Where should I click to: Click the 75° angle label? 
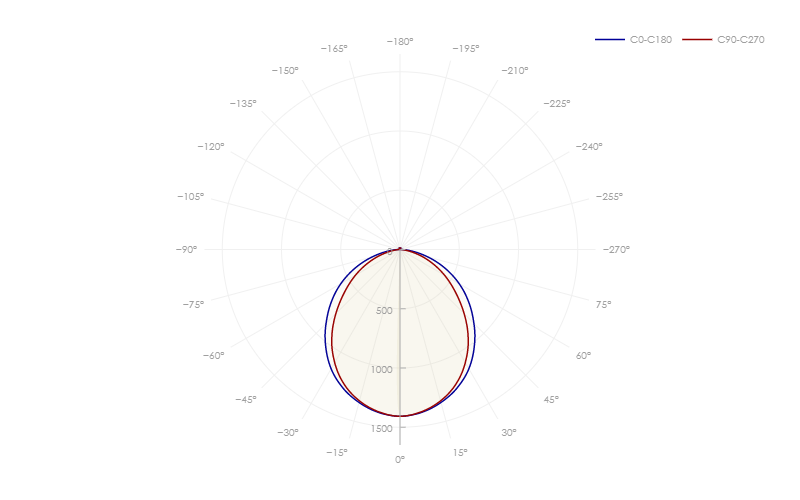pos(603,305)
